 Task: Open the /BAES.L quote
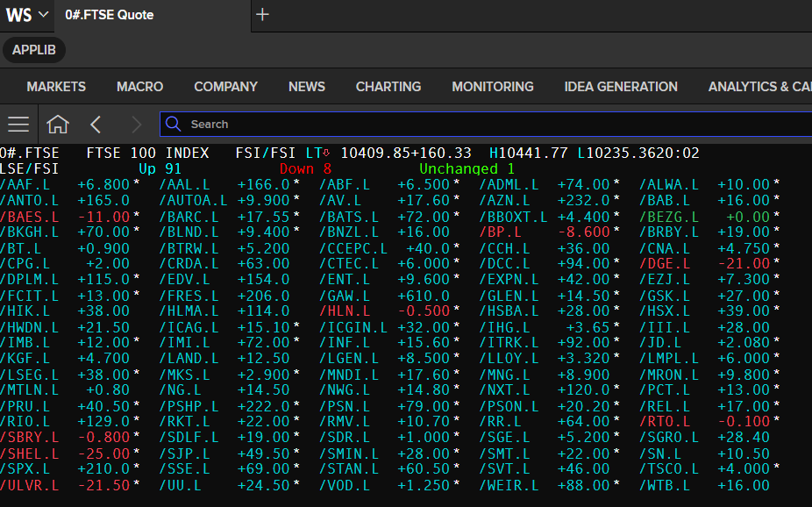coord(30,217)
